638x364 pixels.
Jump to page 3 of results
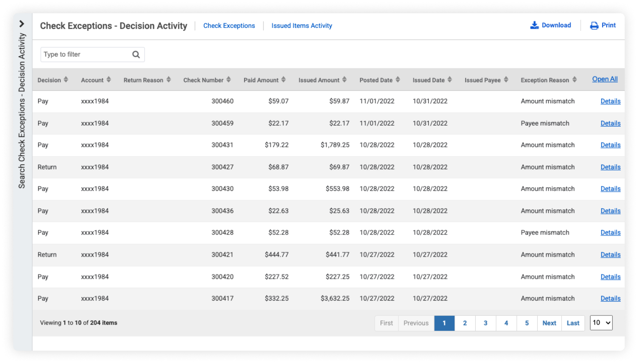pos(485,323)
